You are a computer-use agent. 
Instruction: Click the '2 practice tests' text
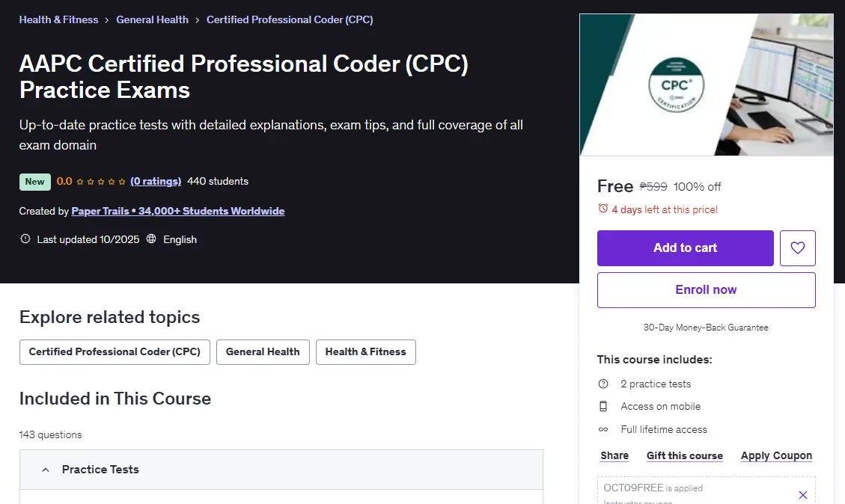coord(656,384)
